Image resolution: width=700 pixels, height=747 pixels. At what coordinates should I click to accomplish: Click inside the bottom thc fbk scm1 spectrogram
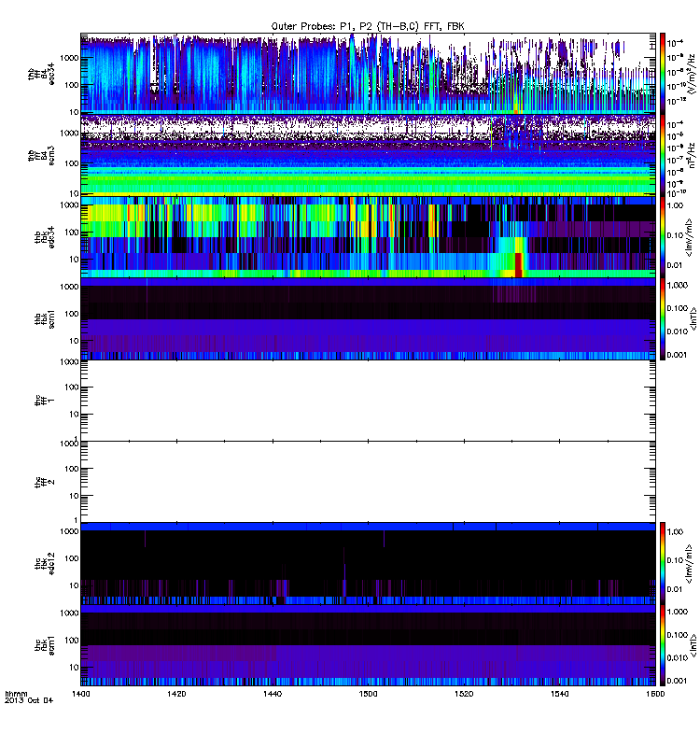(x=368, y=645)
